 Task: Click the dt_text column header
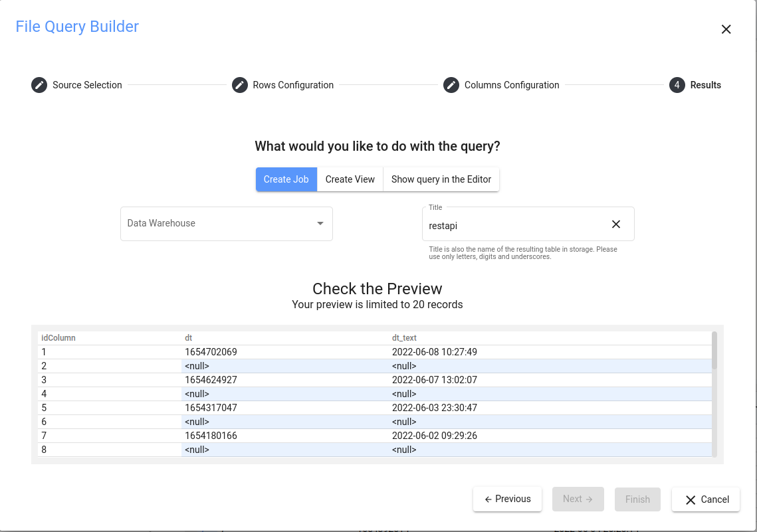(404, 338)
